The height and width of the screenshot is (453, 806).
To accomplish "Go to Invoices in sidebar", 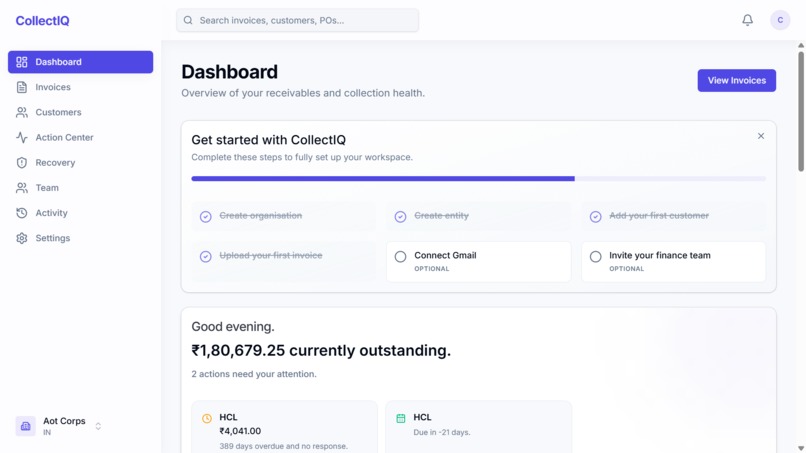I will [80, 87].
